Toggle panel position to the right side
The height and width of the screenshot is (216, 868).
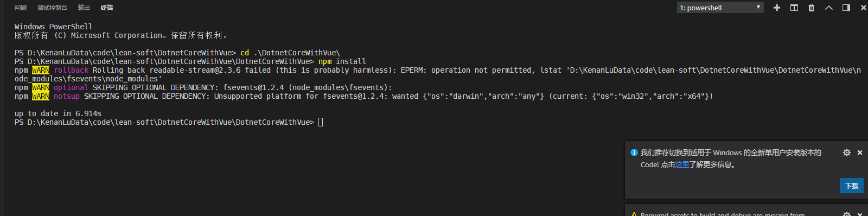pyautogui.click(x=846, y=8)
